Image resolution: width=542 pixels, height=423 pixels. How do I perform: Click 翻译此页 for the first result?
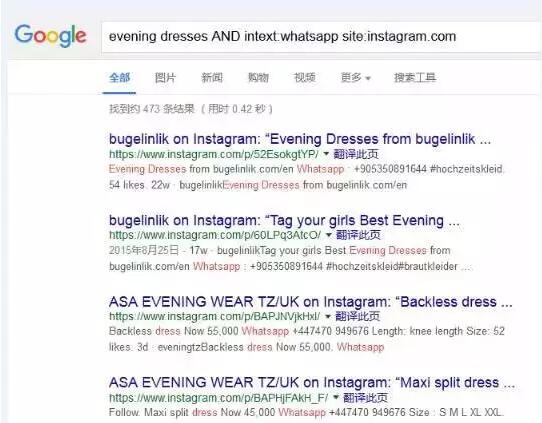pyautogui.click(x=356, y=154)
